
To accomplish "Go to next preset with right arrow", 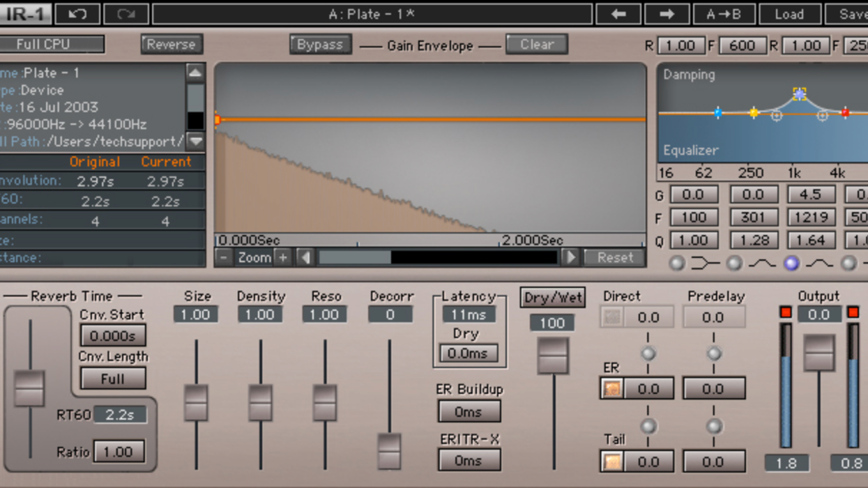I will pos(667,14).
